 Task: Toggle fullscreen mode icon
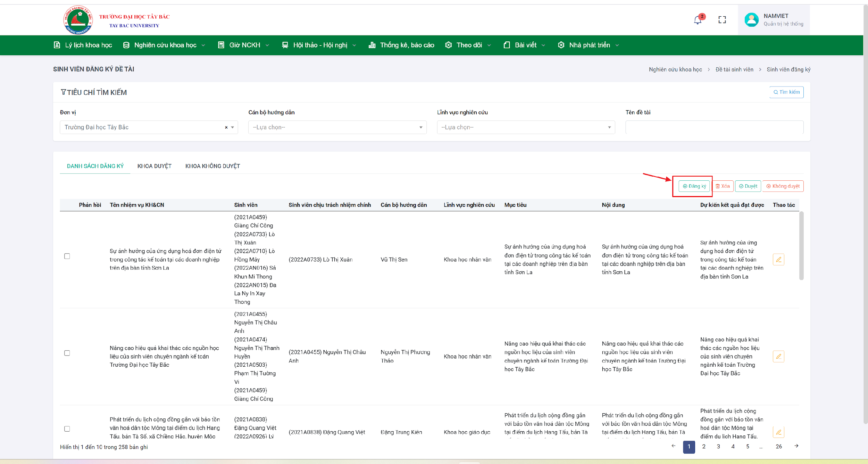pos(722,20)
